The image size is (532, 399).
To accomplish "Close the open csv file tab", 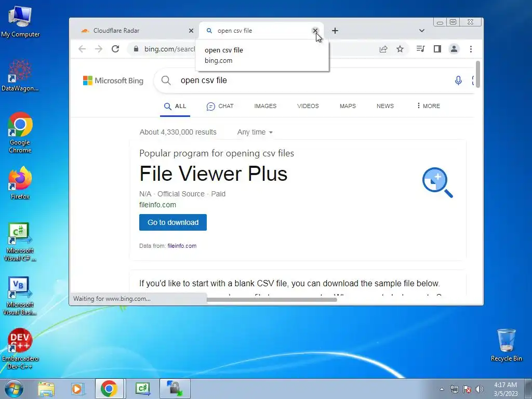I will [315, 31].
